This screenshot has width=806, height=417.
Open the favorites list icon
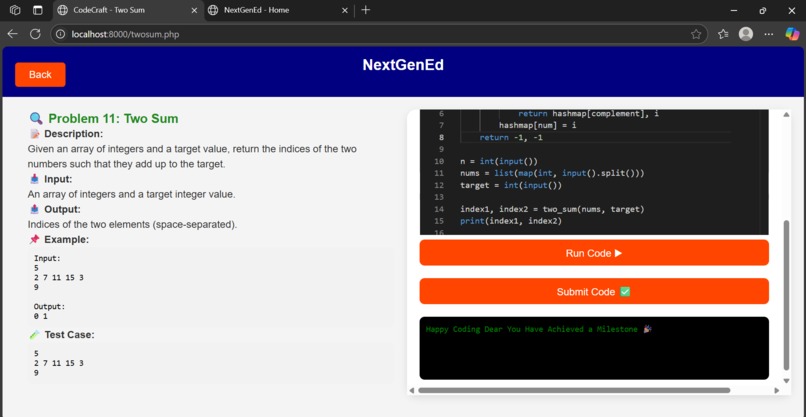pyautogui.click(x=723, y=34)
